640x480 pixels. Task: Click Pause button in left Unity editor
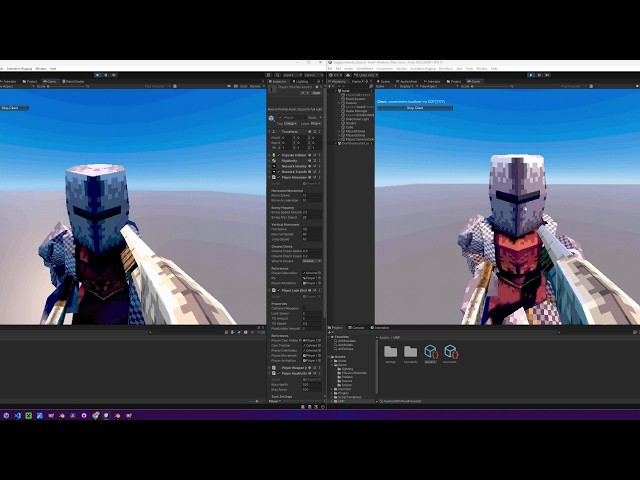[106, 75]
